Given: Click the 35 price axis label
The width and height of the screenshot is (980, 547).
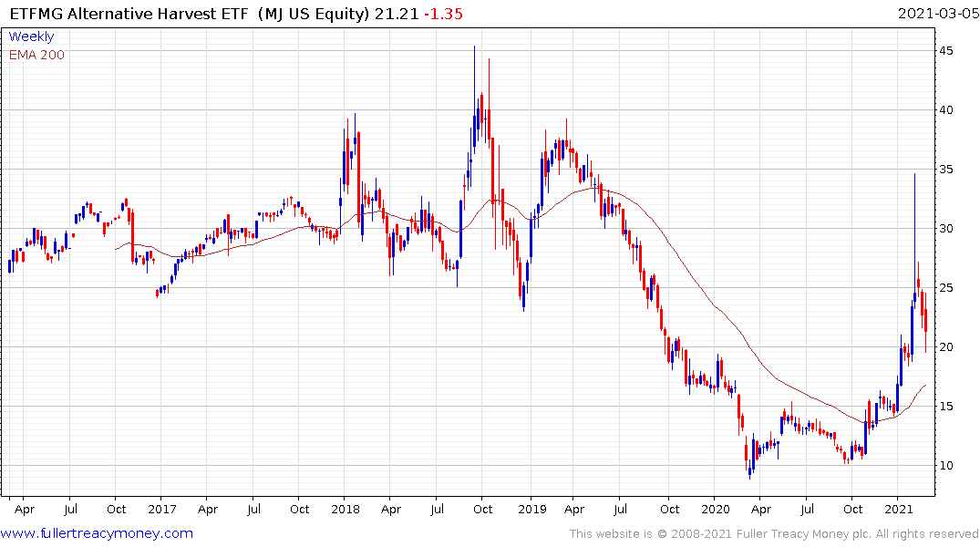Looking at the screenshot, I should click(946, 170).
